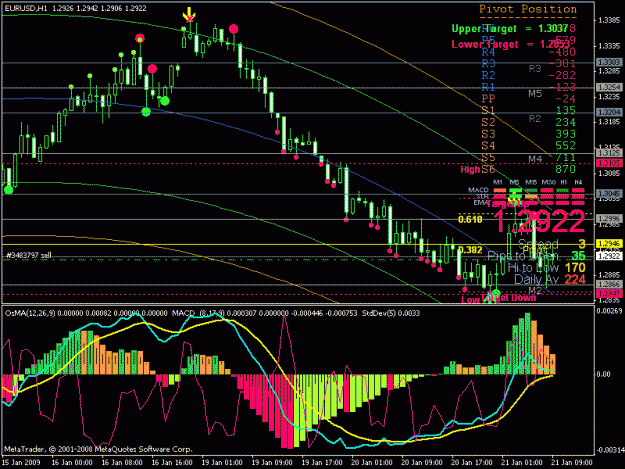Click the red dot above the 16 Jan 08:00 high

(x=140, y=38)
